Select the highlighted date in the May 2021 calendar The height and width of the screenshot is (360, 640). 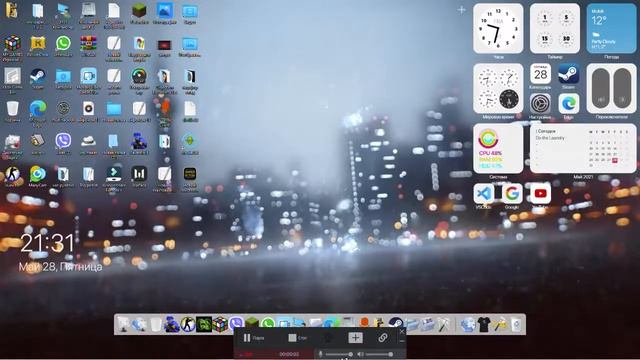coord(615,160)
